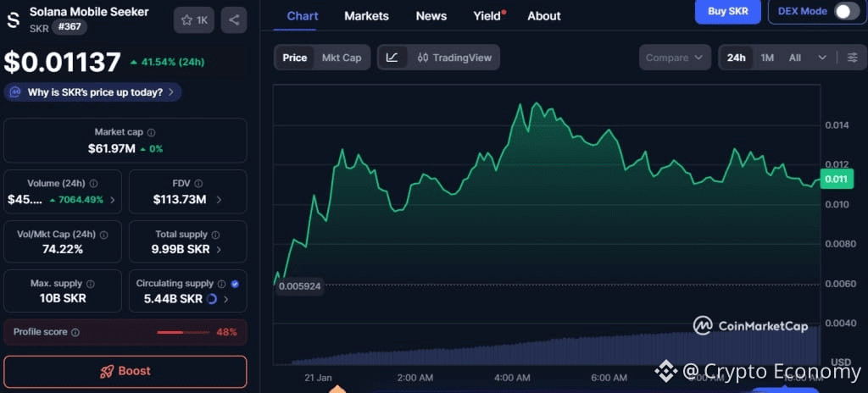The height and width of the screenshot is (393, 868).
Task: Select the All time range
Action: (795, 58)
